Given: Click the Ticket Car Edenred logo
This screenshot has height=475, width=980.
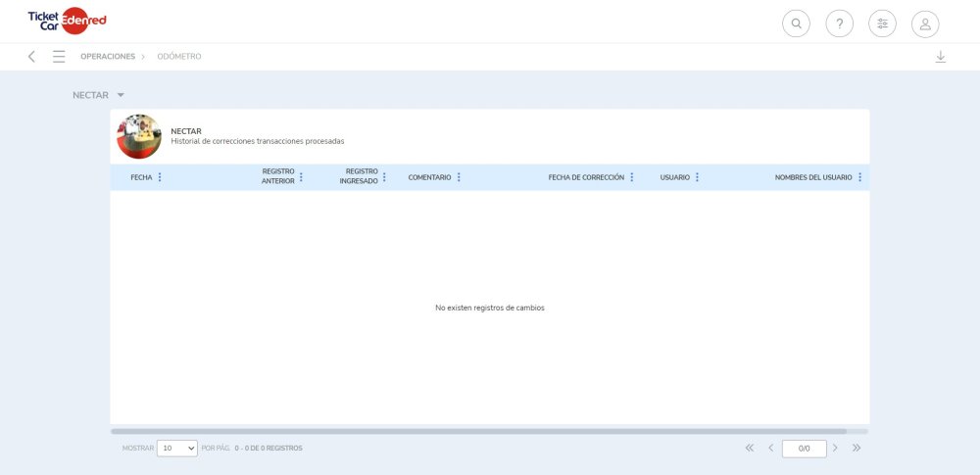Looking at the screenshot, I should (x=67, y=21).
